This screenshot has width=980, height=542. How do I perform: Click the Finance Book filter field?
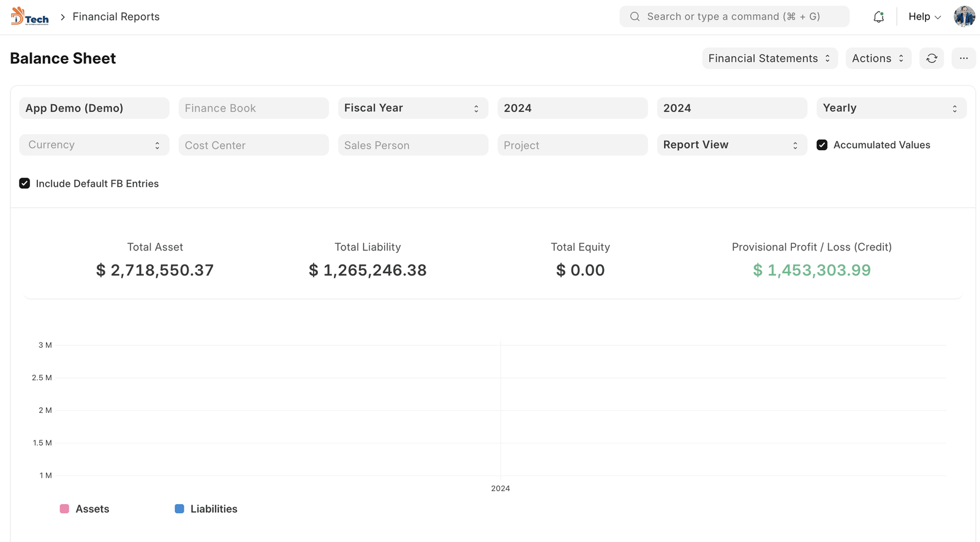[254, 108]
